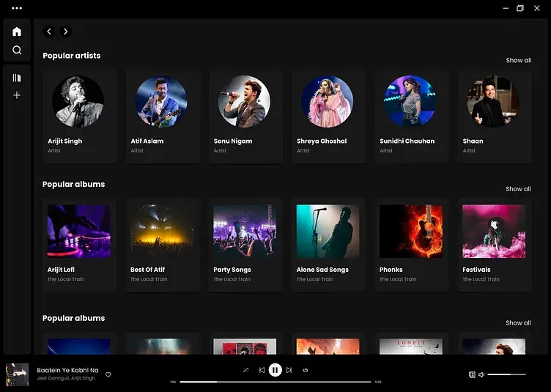Image resolution: width=551 pixels, height=392 pixels.
Task: Mute the volume speaker icon
Action: [x=481, y=374]
